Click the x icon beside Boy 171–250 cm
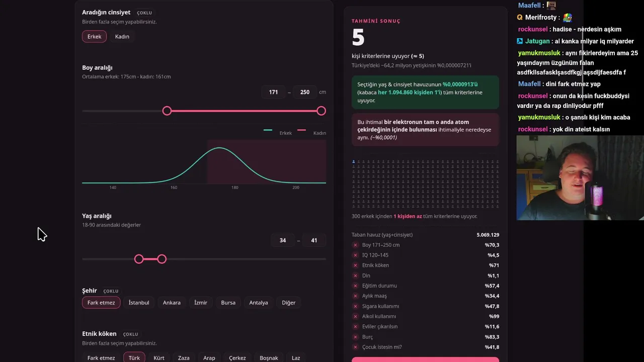Screen dimensions: 644x362 pos(355,245)
